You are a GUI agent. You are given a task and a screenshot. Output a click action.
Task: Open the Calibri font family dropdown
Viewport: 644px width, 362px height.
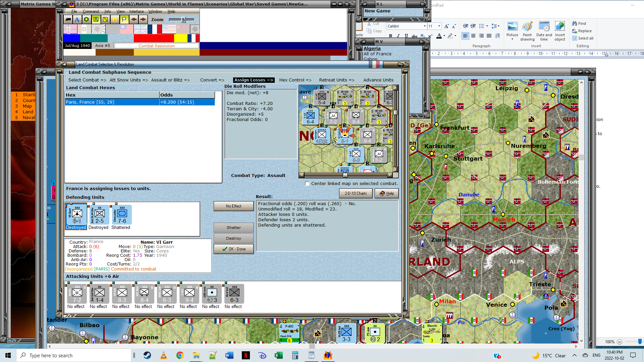pos(425,26)
